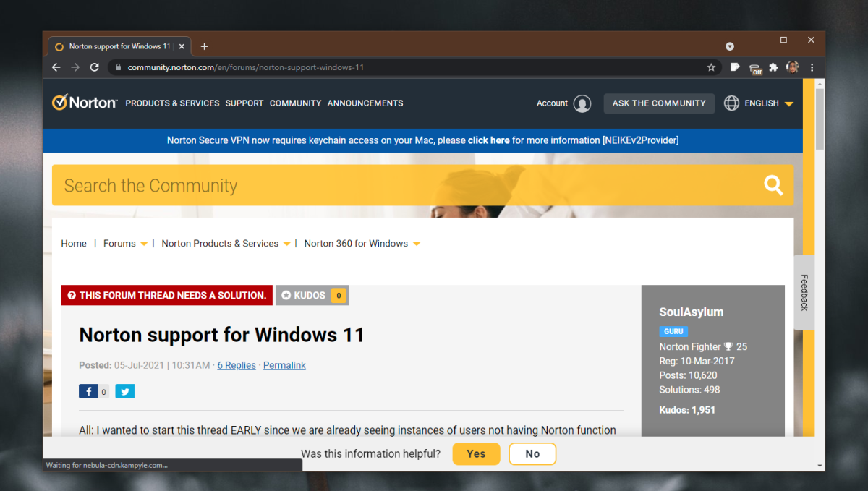
Task: Follow the 'click here' VPN banner link
Action: (489, 140)
